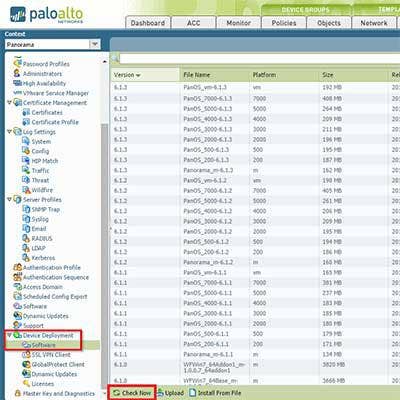Click the Licenses key icon
400x400 pixels.
tap(26, 384)
